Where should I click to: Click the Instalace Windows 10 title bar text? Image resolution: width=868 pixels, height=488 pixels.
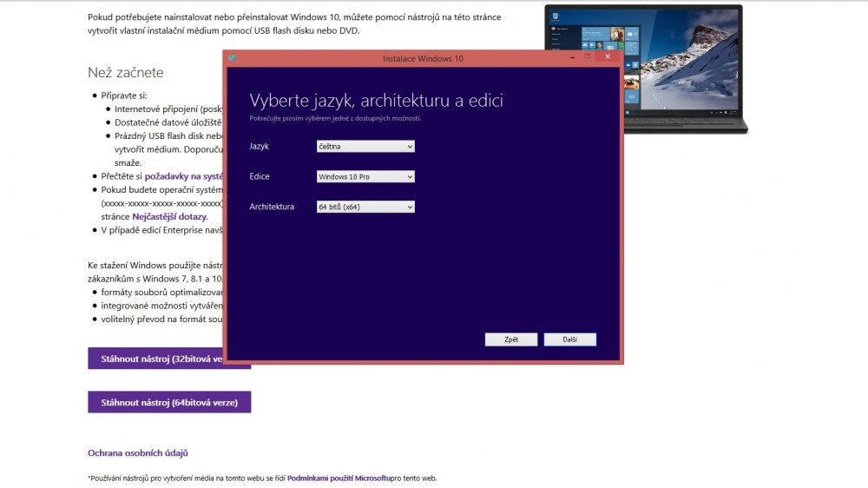(423, 58)
